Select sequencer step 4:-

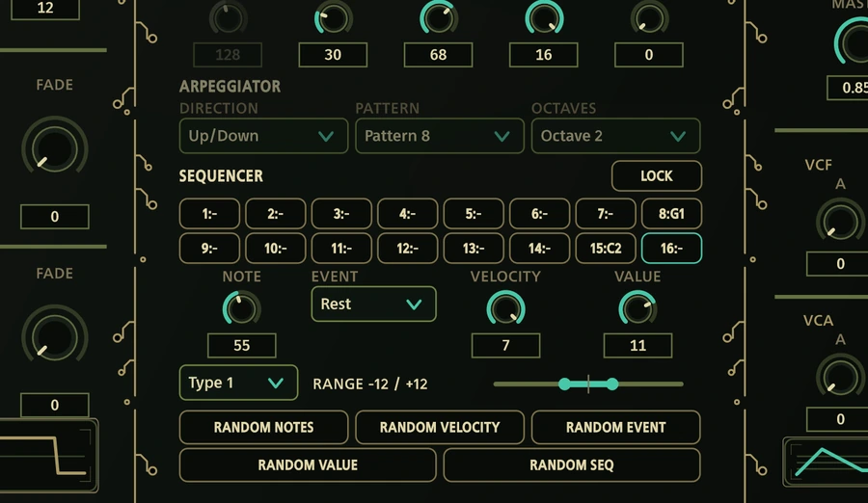click(407, 214)
